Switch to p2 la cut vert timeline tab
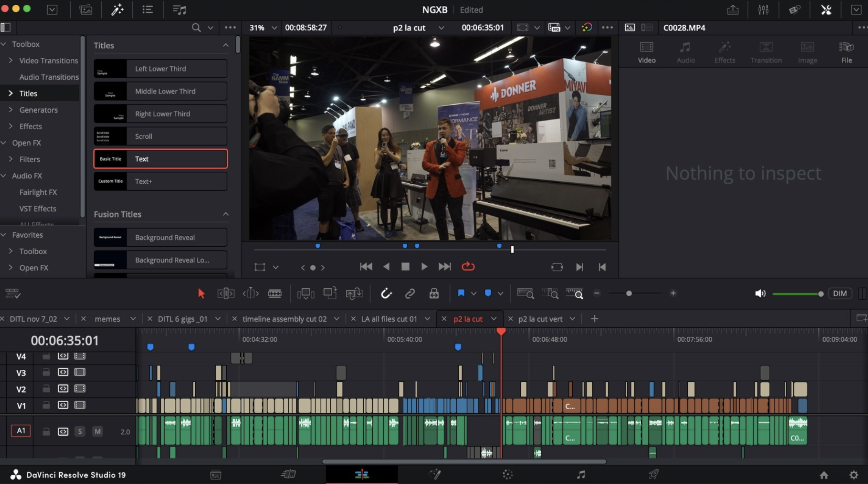 click(540, 319)
